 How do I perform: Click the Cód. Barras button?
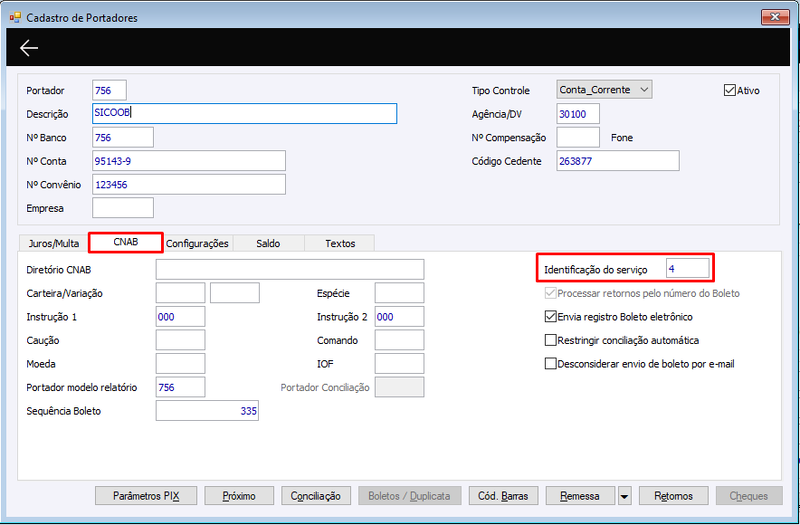click(503, 496)
